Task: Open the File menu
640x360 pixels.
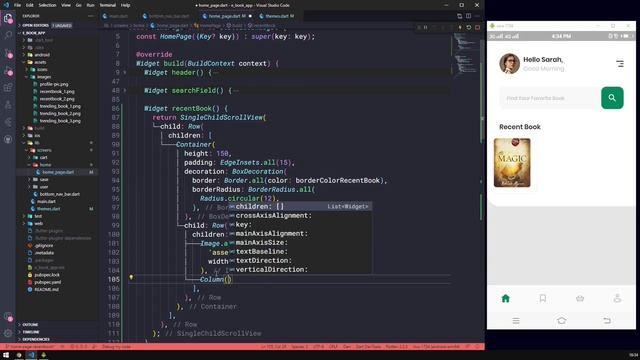Action: [x=18, y=5]
